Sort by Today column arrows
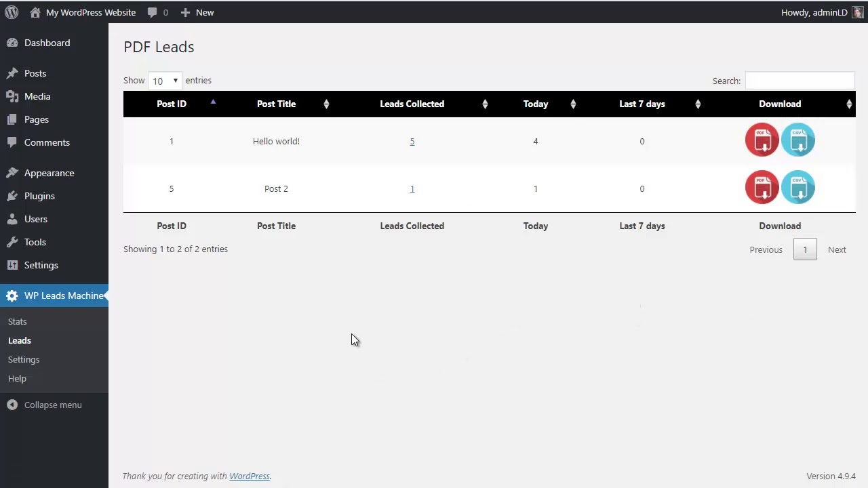 click(x=573, y=104)
